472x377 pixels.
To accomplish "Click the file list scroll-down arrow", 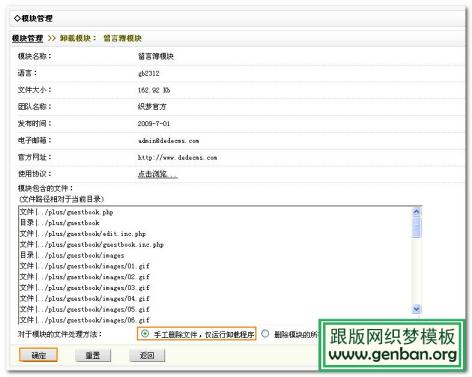I will click(x=416, y=309).
